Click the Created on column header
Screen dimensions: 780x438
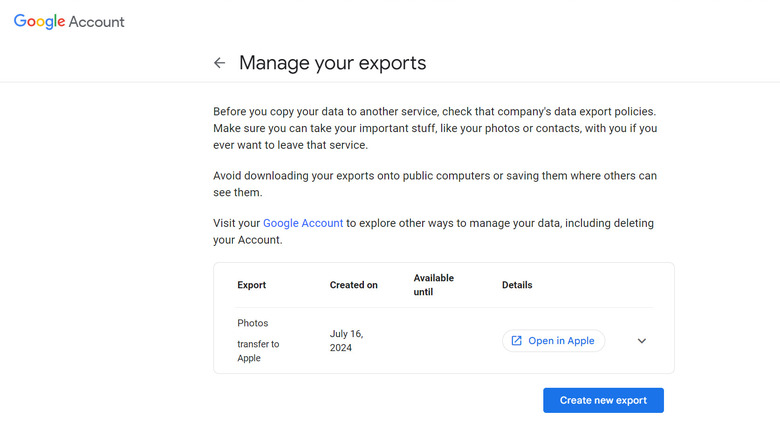pos(354,285)
